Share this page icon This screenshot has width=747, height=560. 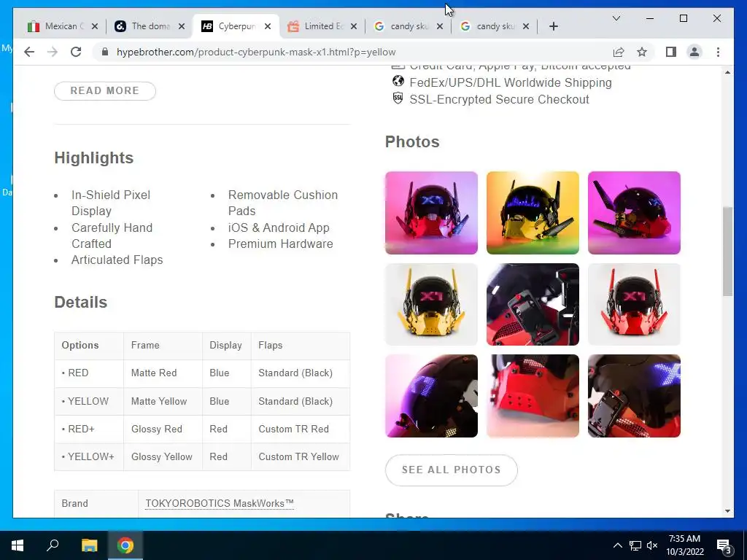619,52
